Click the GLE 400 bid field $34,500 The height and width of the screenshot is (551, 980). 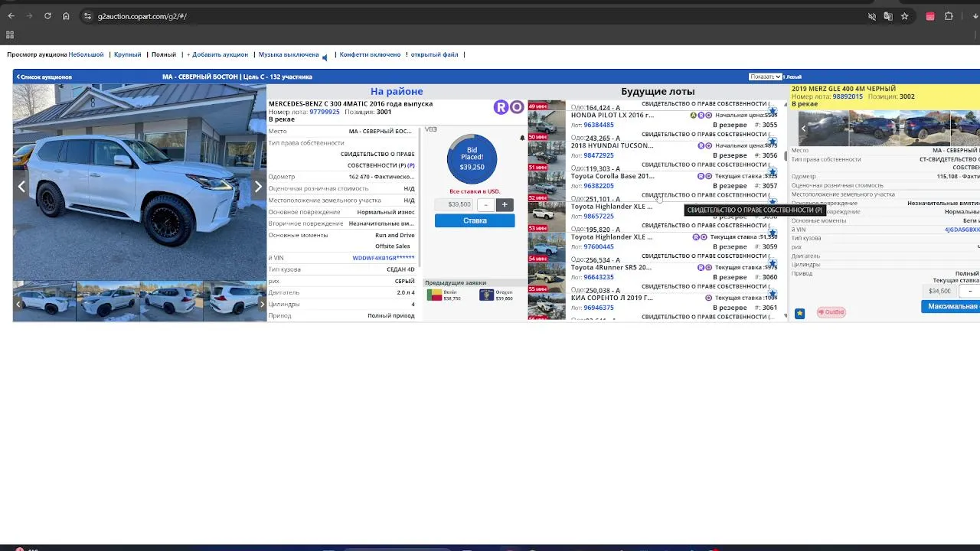click(x=939, y=291)
